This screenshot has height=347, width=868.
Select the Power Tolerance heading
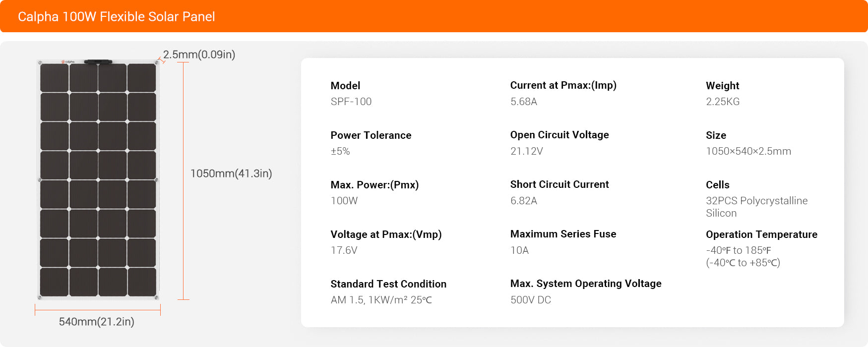(371, 135)
